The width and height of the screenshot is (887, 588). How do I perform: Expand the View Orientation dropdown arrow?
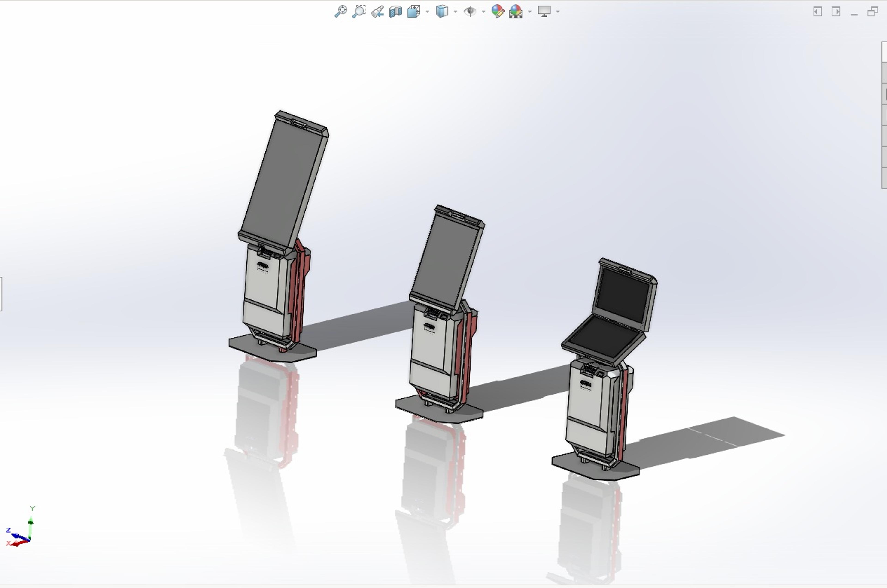point(427,12)
